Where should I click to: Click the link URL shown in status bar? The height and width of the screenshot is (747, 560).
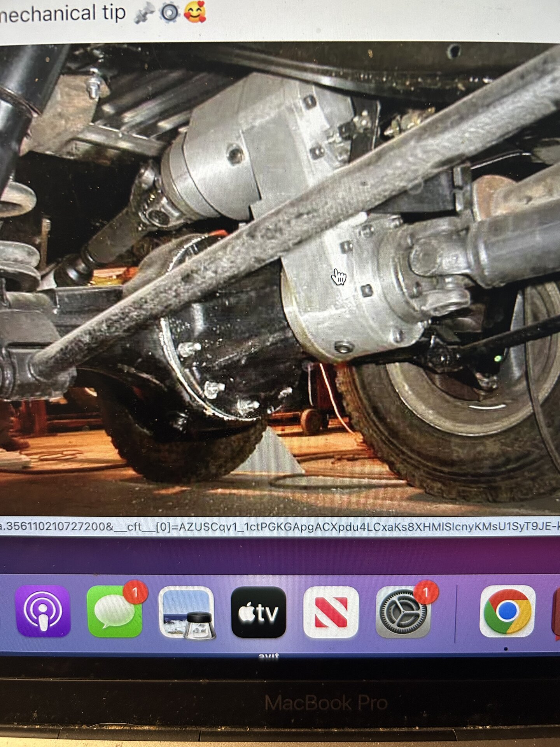click(x=280, y=527)
